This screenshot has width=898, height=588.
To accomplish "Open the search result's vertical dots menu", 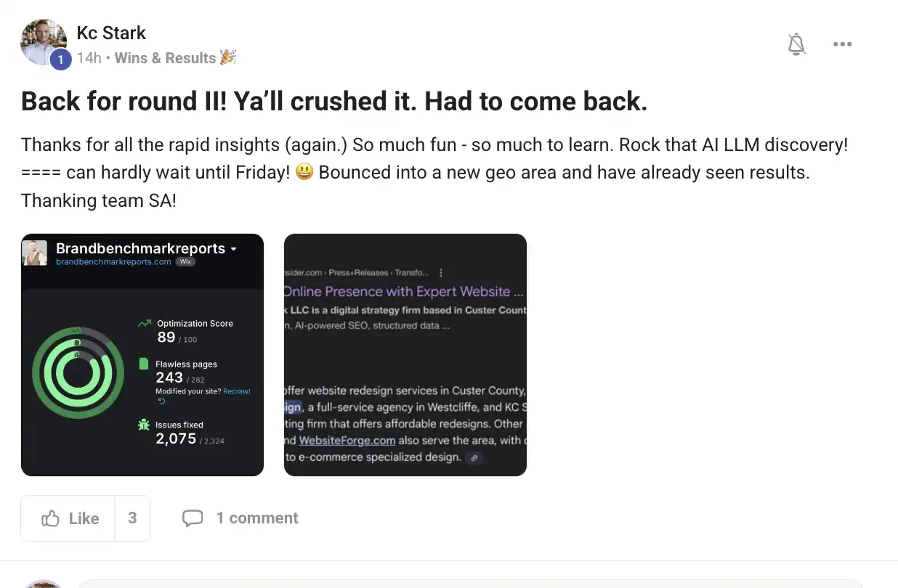I will [441, 273].
